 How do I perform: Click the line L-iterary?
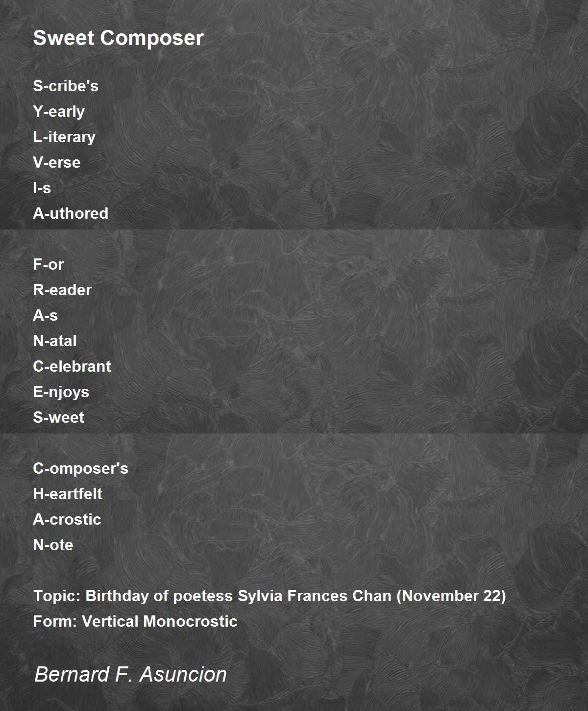point(64,137)
